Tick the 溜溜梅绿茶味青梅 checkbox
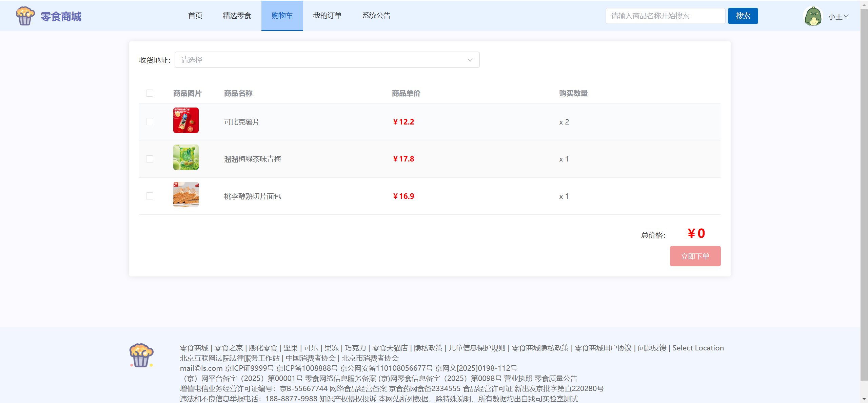 point(150,159)
